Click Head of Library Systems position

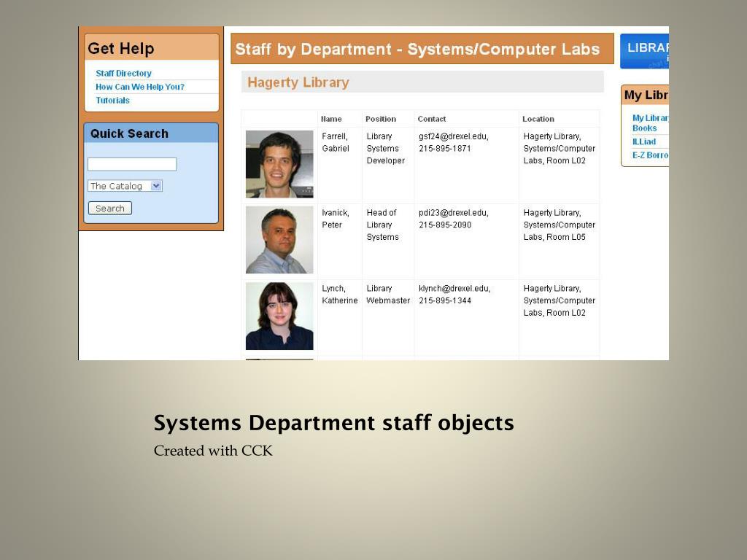(x=382, y=225)
